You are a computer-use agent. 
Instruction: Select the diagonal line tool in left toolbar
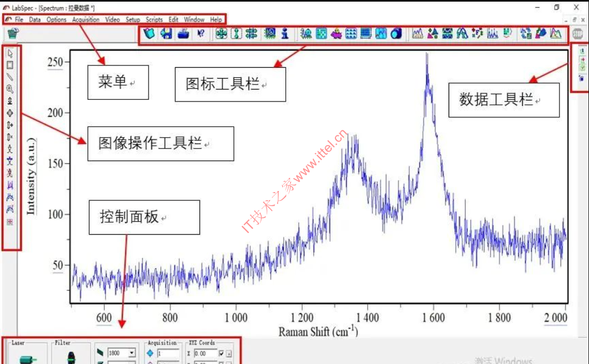click(10, 77)
